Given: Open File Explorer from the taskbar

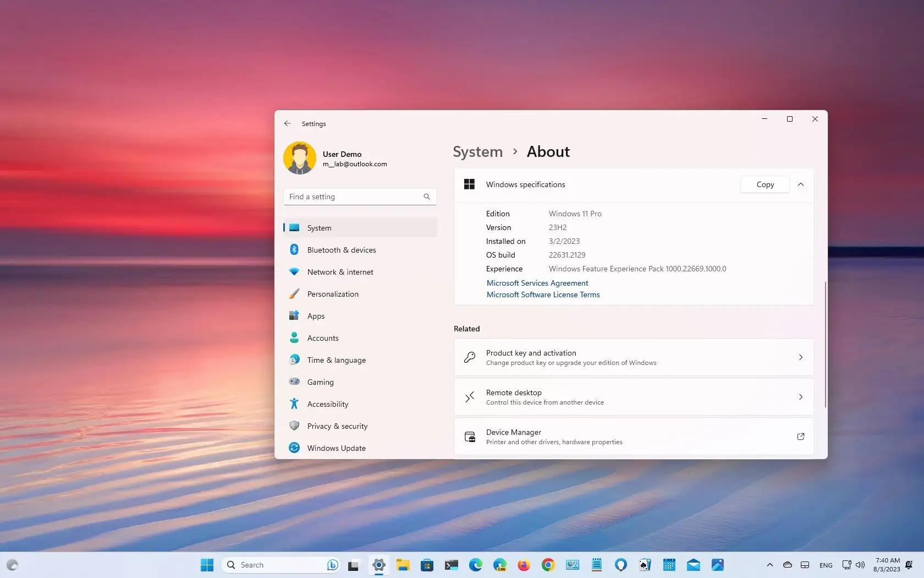Looking at the screenshot, I should [x=403, y=565].
